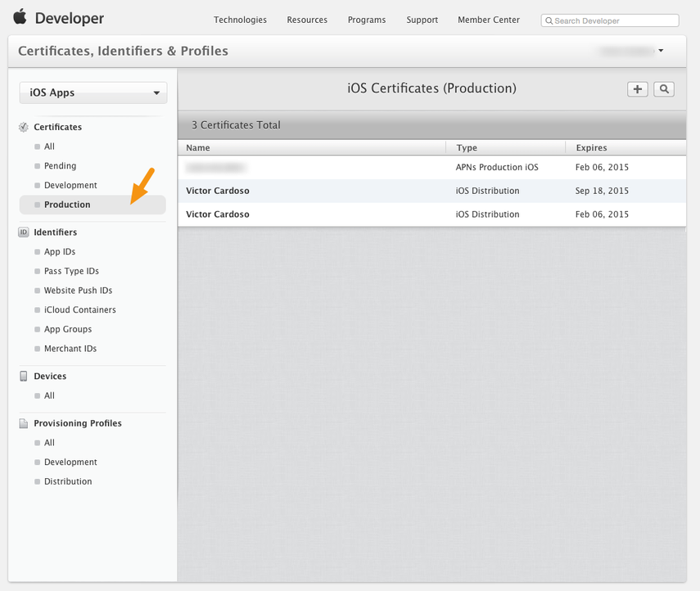The image size is (700, 591).
Task: Add a new certificate with the plus icon
Action: click(637, 88)
